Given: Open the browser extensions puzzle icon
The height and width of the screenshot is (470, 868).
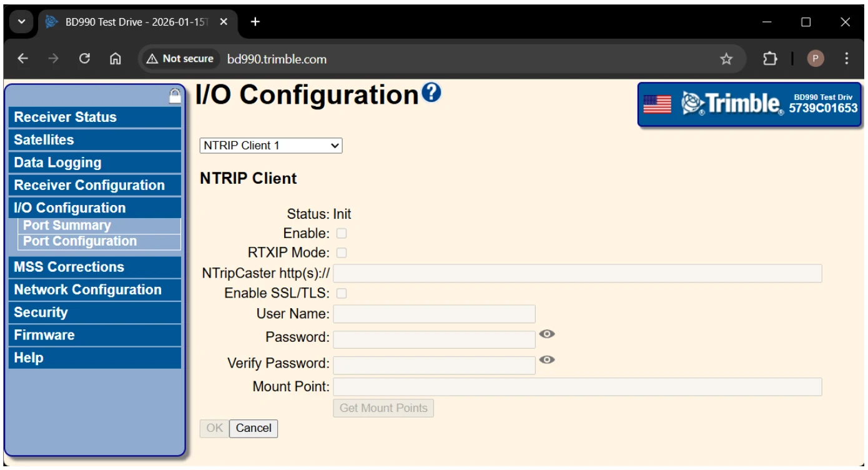Looking at the screenshot, I should click(769, 59).
